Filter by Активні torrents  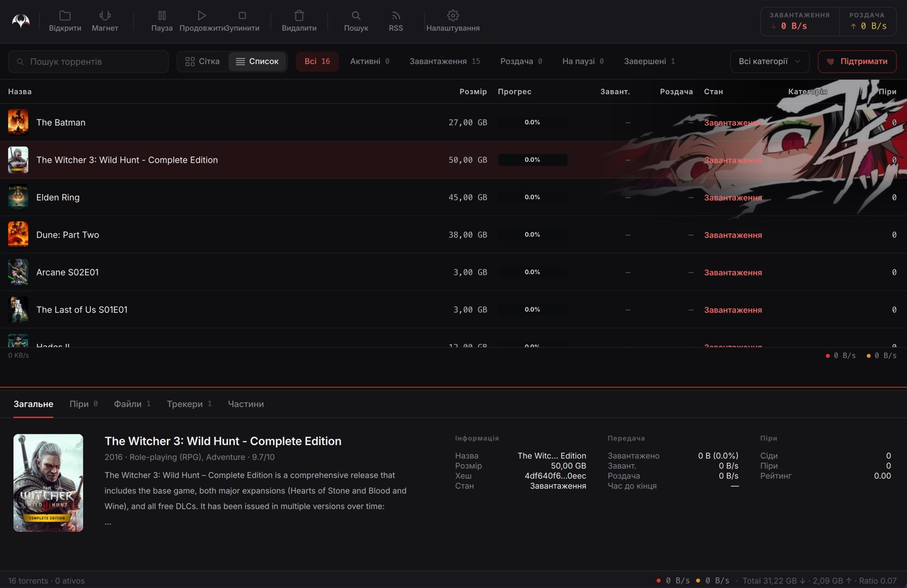370,61
